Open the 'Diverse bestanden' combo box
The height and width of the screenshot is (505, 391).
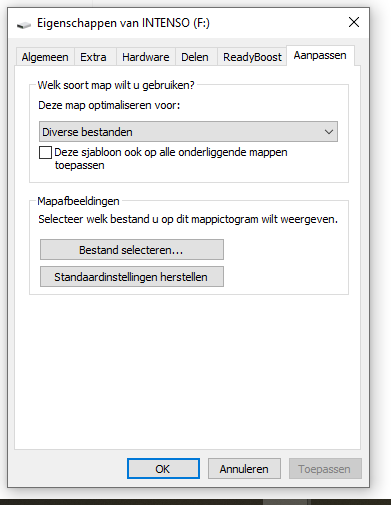click(188, 132)
